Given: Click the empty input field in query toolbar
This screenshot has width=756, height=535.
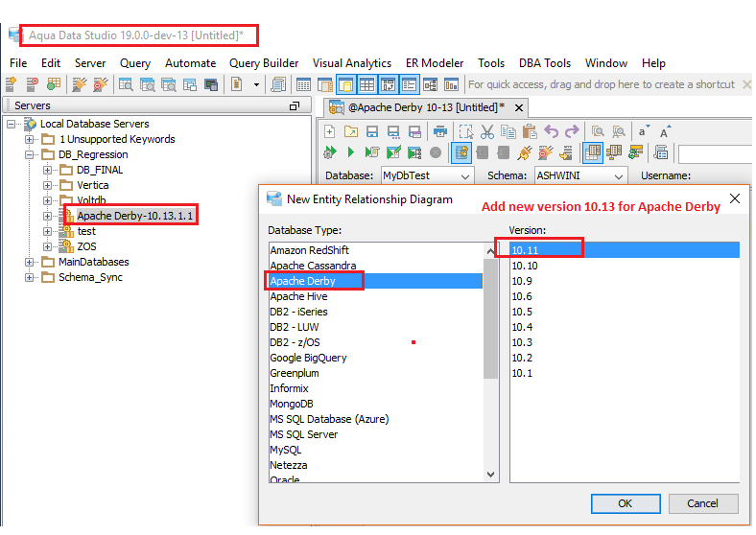Looking at the screenshot, I should point(715,154).
